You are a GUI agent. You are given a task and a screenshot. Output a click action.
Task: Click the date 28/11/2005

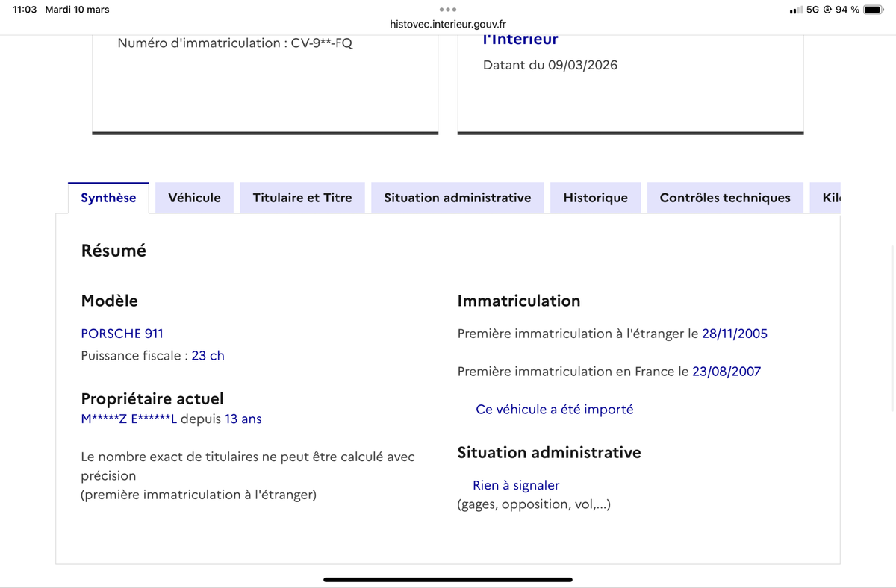tap(734, 334)
